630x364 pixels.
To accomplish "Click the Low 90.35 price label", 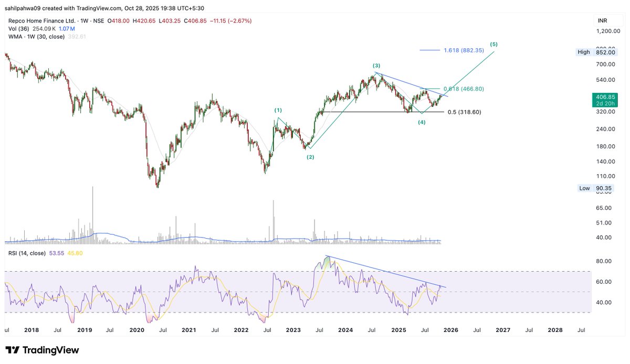I will click(595, 188).
